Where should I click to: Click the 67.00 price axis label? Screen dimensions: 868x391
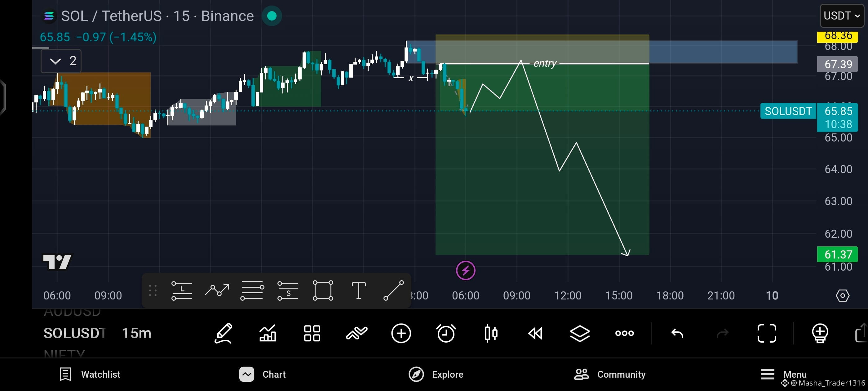[838, 76]
